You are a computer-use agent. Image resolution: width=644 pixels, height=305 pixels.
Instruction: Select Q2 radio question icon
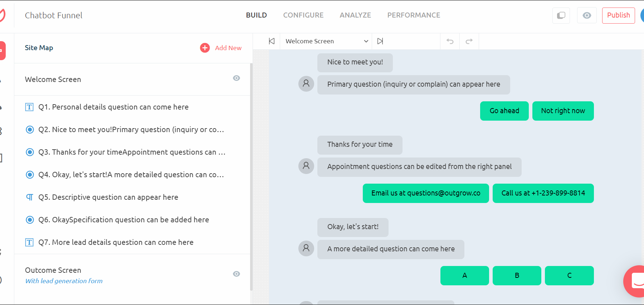pyautogui.click(x=30, y=130)
